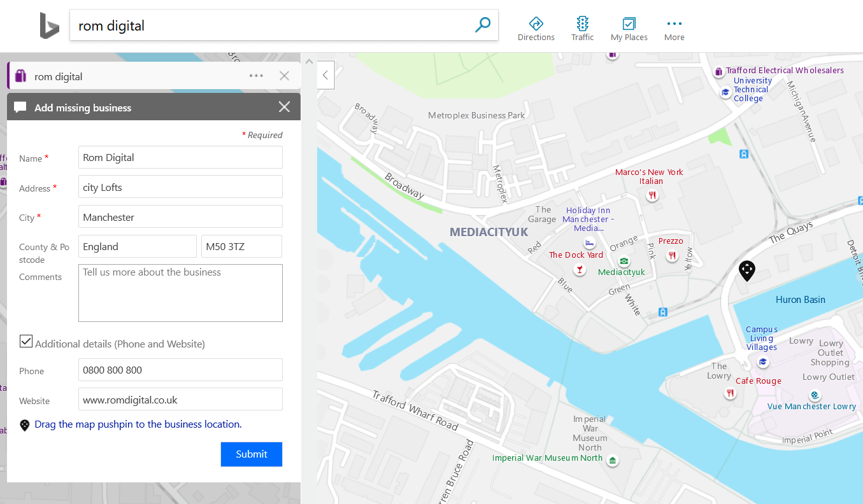The image size is (863, 504).
Task: Click the tram stop icon near Michigan Avenue
Action: pyautogui.click(x=743, y=154)
